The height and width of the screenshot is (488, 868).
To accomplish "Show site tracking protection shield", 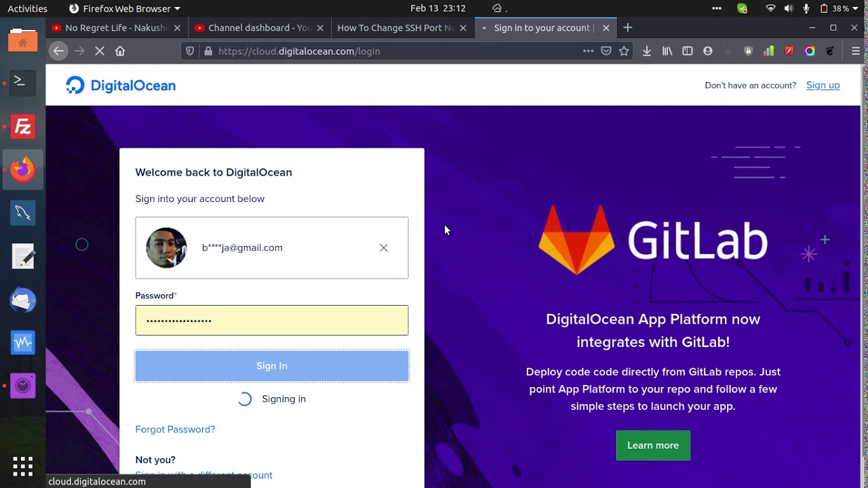I will pyautogui.click(x=190, y=51).
